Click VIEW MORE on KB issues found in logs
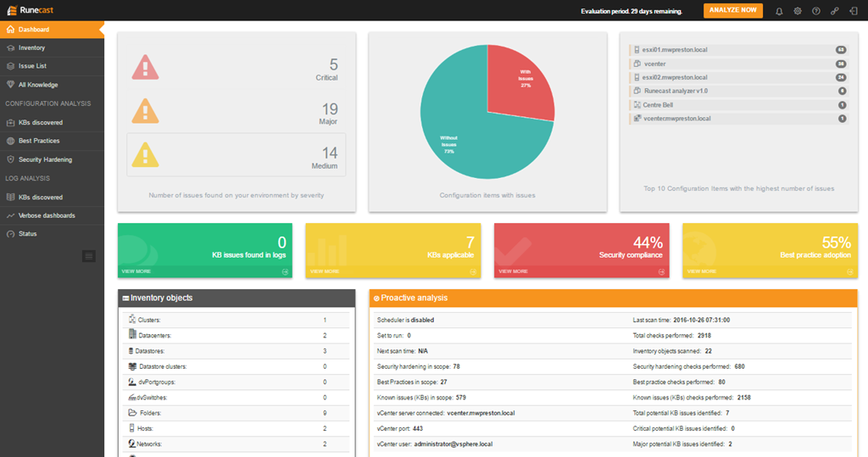This screenshot has width=868, height=457. tap(136, 271)
